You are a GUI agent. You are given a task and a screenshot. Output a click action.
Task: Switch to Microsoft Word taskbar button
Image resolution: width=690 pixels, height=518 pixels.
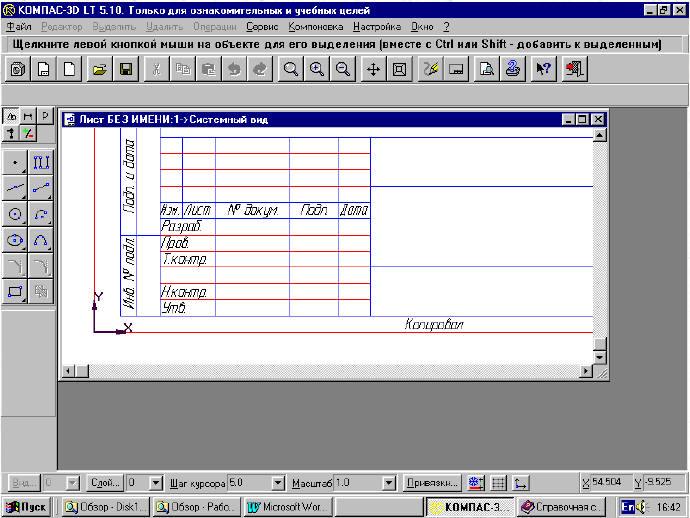coord(287,507)
